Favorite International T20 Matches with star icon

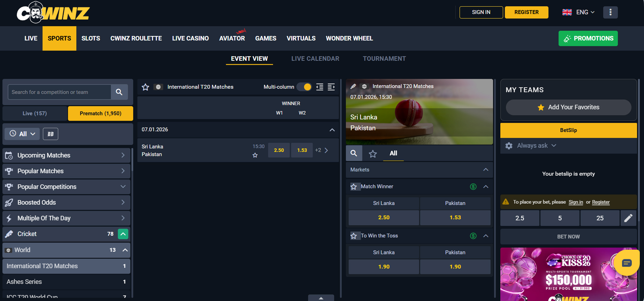point(145,87)
